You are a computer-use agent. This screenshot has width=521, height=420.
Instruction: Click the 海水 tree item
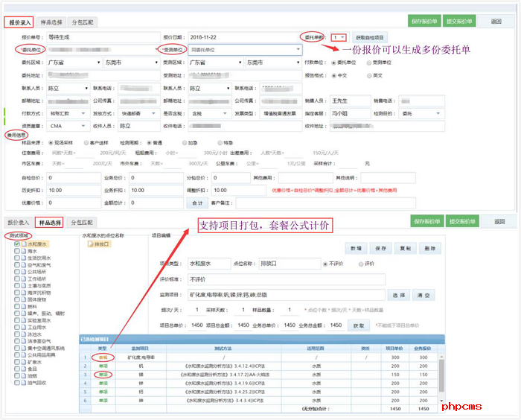click(x=33, y=251)
